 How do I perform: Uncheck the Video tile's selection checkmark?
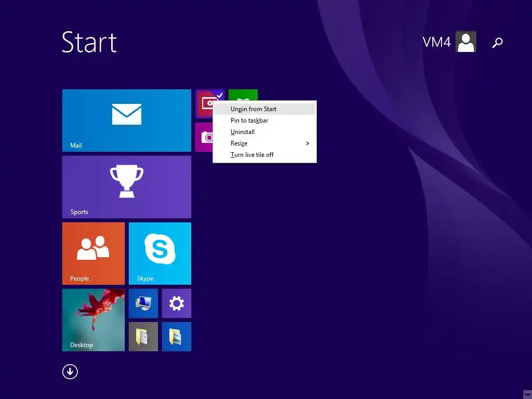tap(220, 96)
